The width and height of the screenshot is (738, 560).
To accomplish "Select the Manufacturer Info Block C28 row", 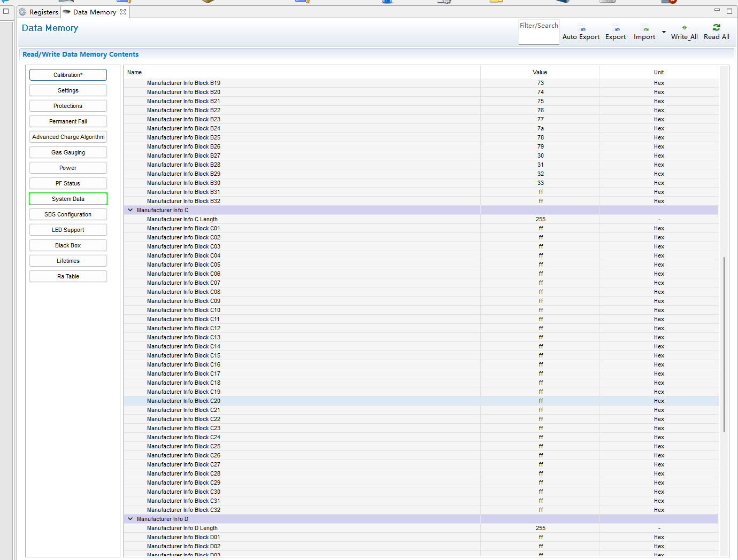I will [421, 473].
